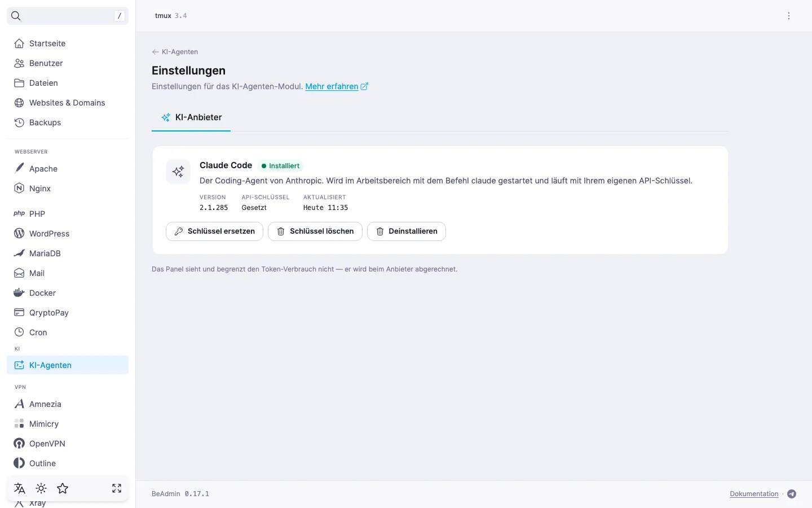The image size is (812, 508).
Task: Click the BeAdmin 0.17.1 footer text
Action: coord(180,494)
